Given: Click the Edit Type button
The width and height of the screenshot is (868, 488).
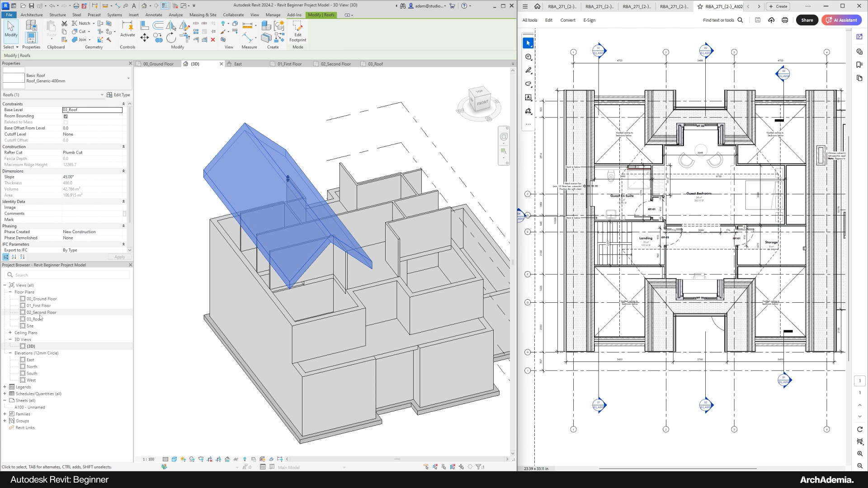Looking at the screenshot, I should 118,95.
